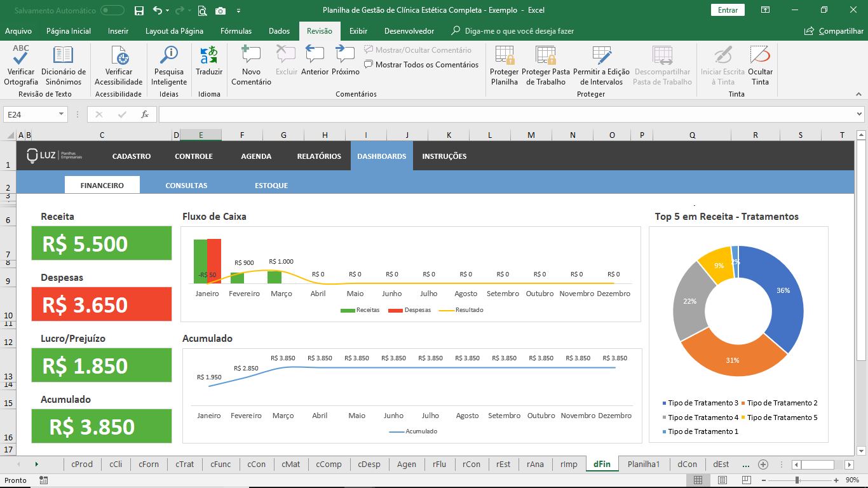Toggle Salvamento Automático switch
The image size is (868, 488).
pos(112,10)
